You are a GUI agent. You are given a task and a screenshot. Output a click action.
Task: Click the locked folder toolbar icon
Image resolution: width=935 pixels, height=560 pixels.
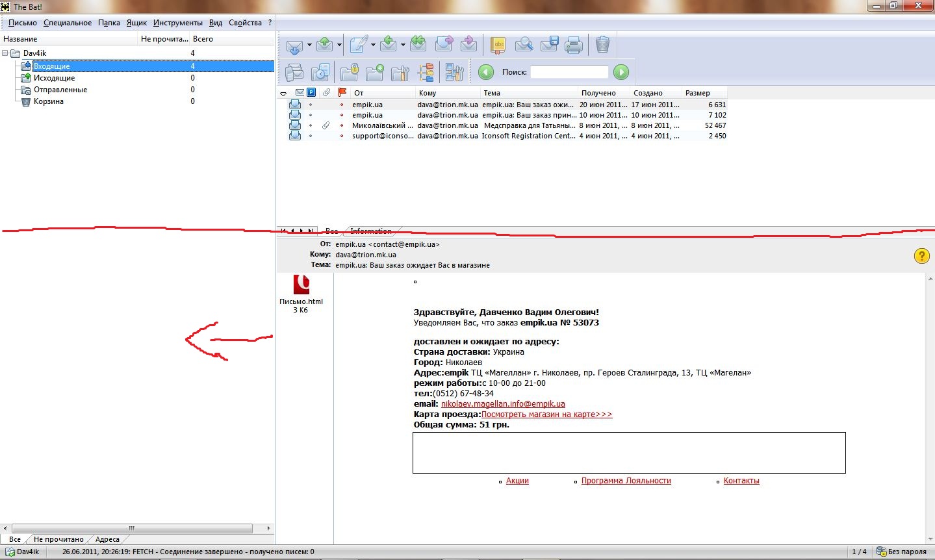click(350, 72)
